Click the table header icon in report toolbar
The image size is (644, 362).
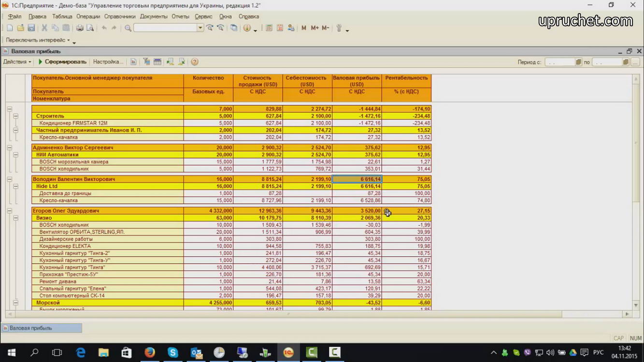[x=157, y=62]
